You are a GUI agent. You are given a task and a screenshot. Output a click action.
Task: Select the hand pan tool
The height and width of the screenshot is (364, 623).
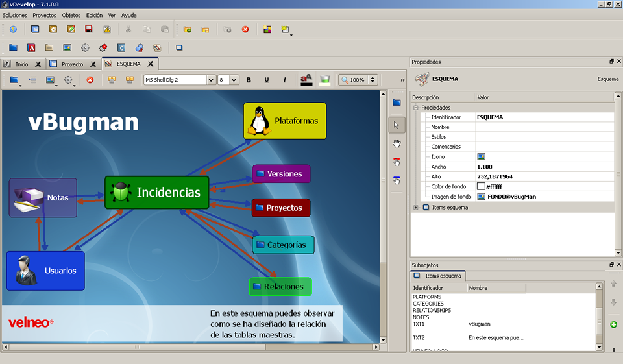pyautogui.click(x=397, y=143)
